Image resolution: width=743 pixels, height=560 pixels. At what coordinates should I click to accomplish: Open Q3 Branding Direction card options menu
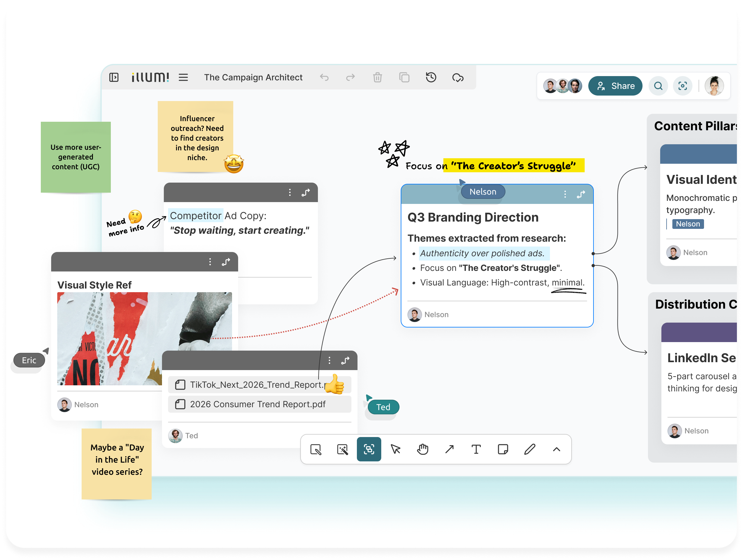(x=565, y=194)
